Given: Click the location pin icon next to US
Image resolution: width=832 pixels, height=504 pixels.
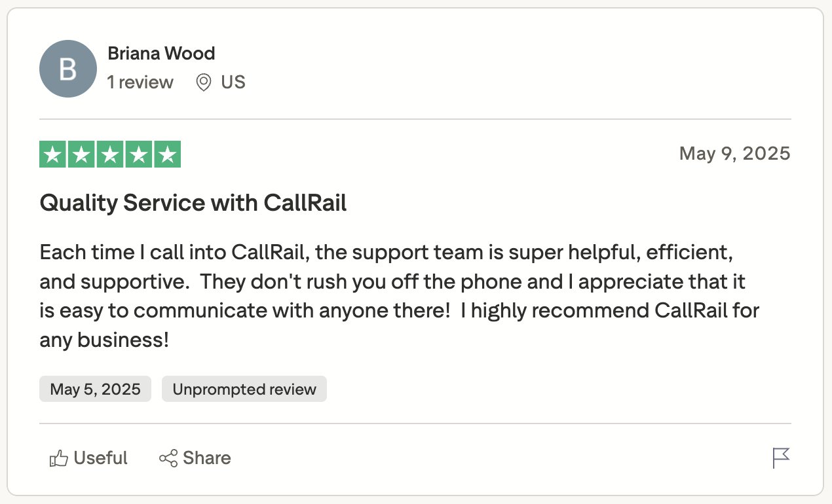Looking at the screenshot, I should pos(203,82).
